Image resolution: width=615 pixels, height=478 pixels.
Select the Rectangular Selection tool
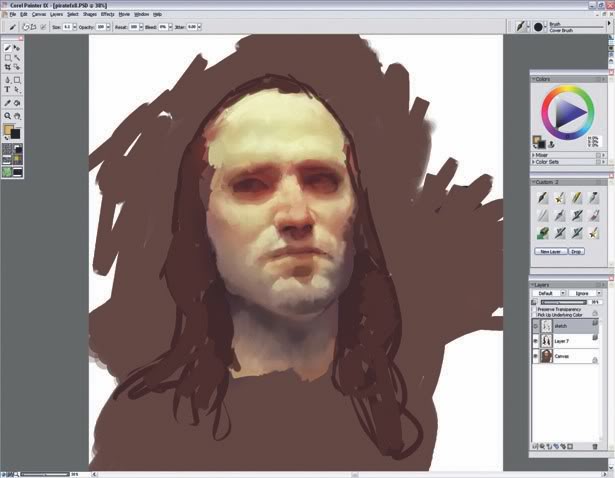click(x=7, y=58)
